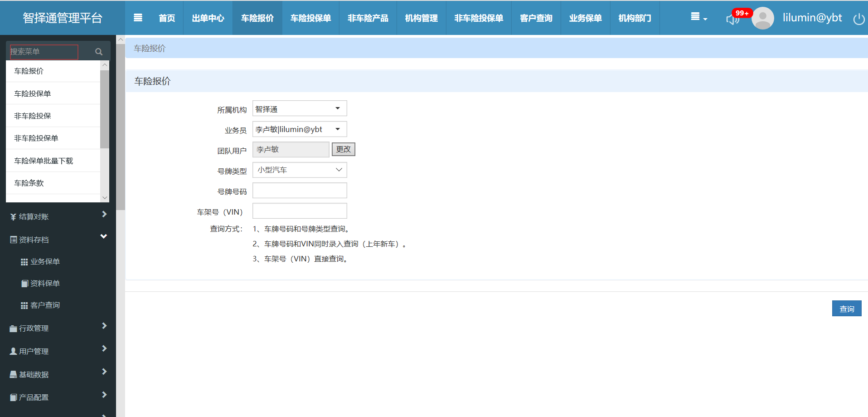Screen dimensions: 868x417
Task: Open 机构管理 in top navigation
Action: tap(421, 18)
